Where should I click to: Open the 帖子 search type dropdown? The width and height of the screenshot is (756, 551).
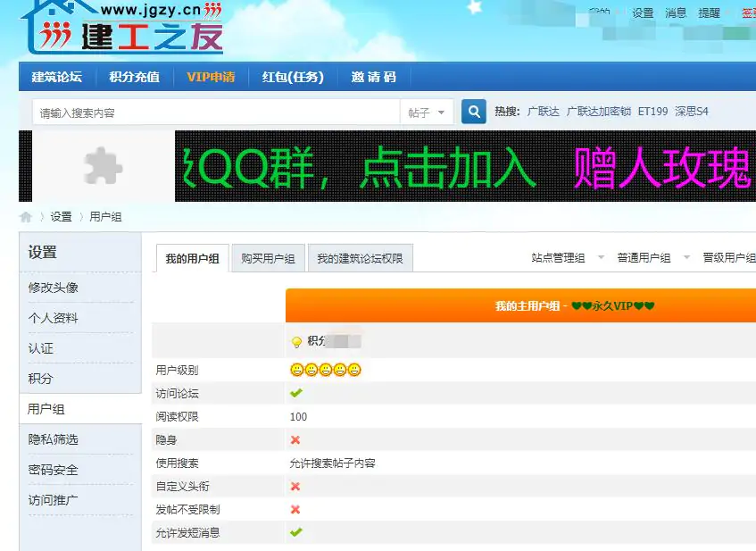(x=427, y=113)
